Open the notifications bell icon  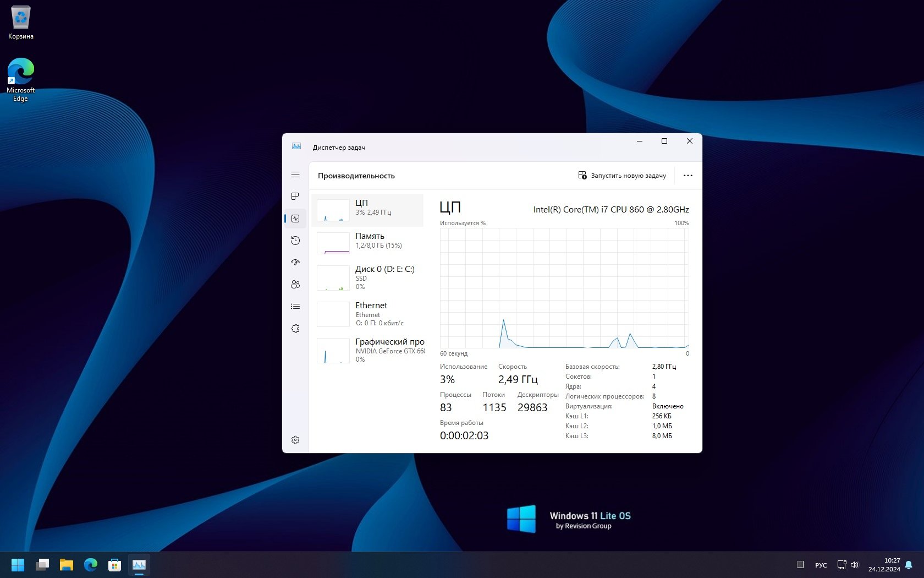(909, 565)
